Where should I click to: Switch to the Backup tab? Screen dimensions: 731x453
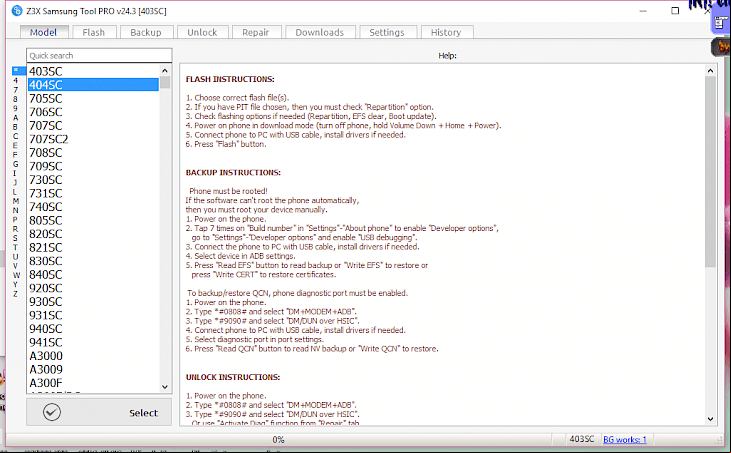(x=146, y=32)
